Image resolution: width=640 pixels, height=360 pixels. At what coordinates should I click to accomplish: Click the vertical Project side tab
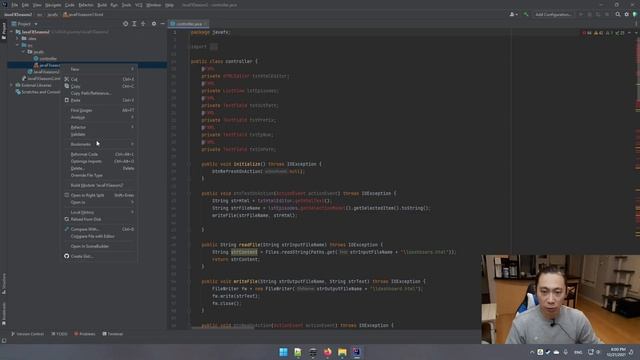[4, 31]
